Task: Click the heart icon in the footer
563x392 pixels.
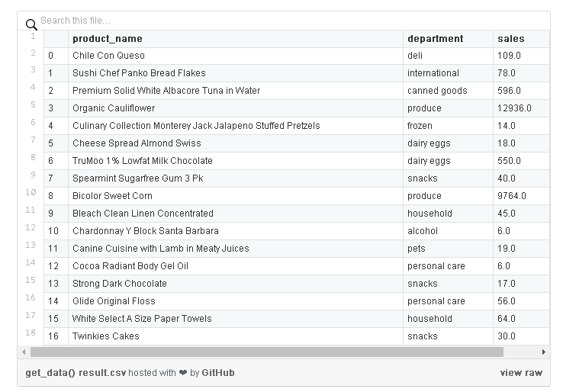Action: pyautogui.click(x=183, y=373)
